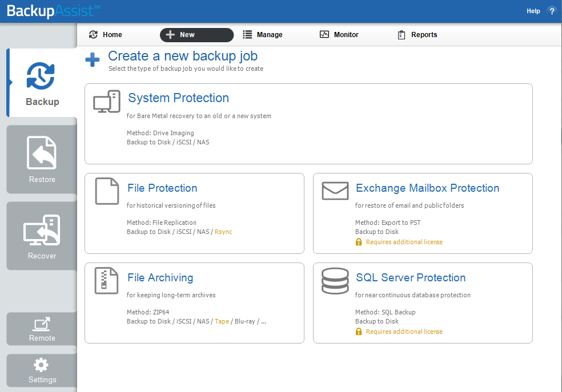The image size is (562, 392).
Task: Click SQL Server's Requires additional license text
Action: (x=404, y=332)
